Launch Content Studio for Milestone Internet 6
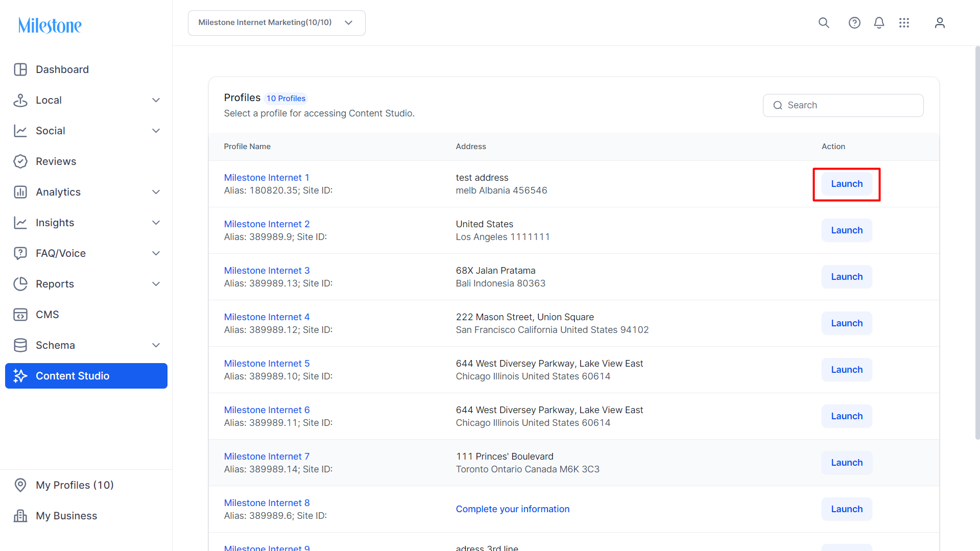The image size is (980, 551). tap(847, 416)
